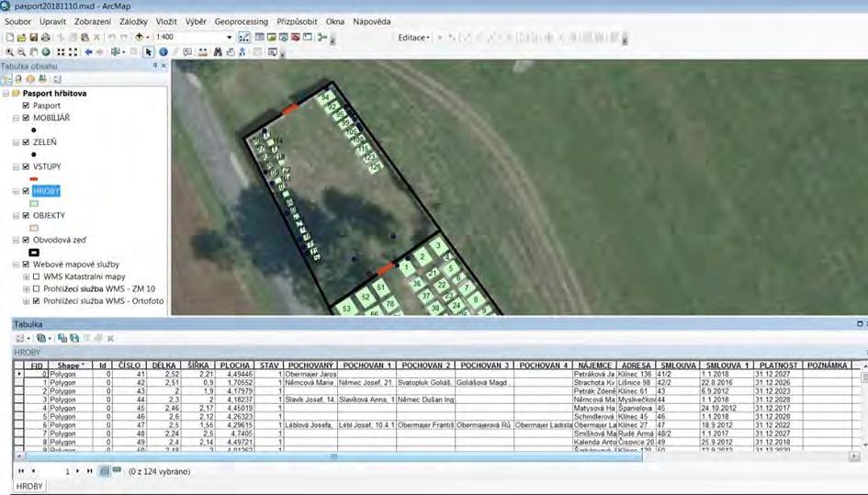The image size is (868, 495).
Task: Collapse the Webové mapové služby group
Action: (x=16, y=264)
